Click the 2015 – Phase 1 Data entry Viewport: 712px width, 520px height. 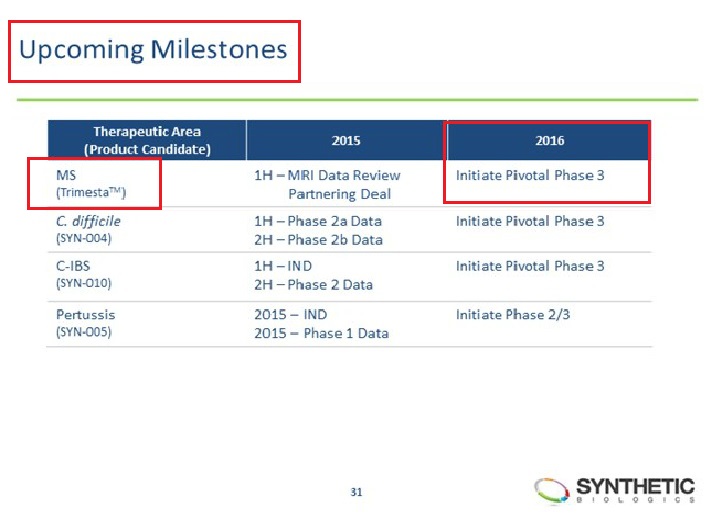321,333
